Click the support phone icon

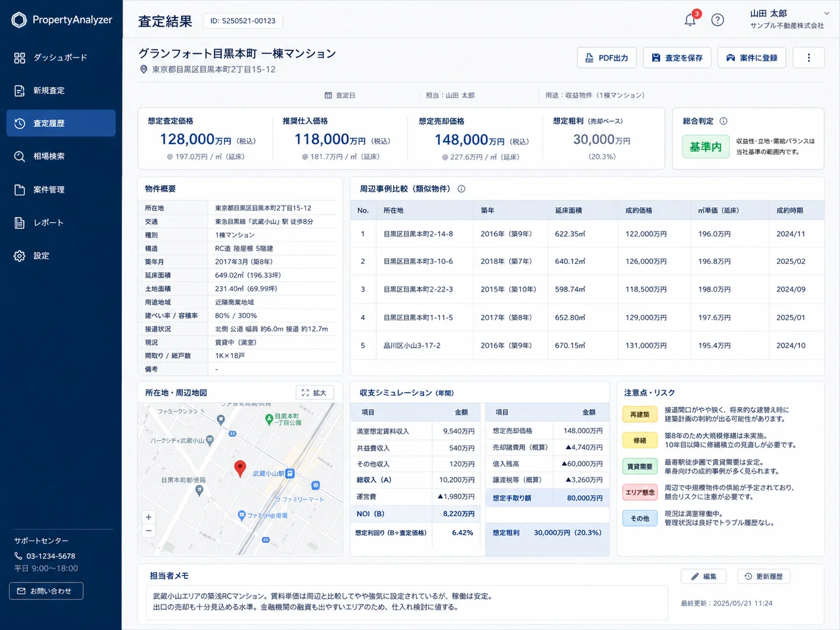tap(19, 556)
